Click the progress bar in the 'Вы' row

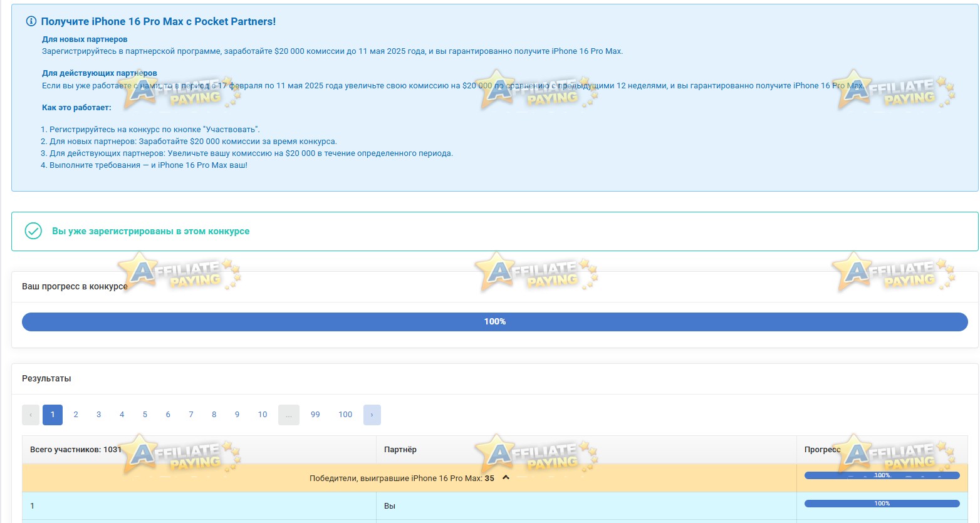point(882,504)
